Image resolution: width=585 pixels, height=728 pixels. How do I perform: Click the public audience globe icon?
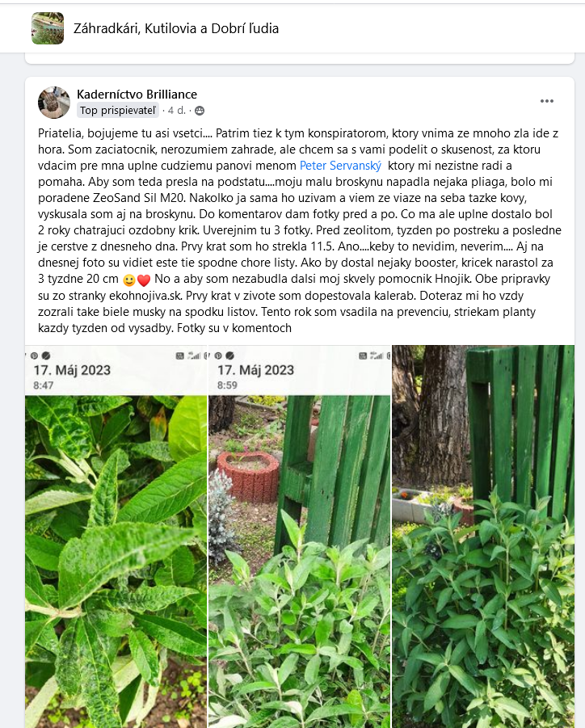click(x=200, y=111)
